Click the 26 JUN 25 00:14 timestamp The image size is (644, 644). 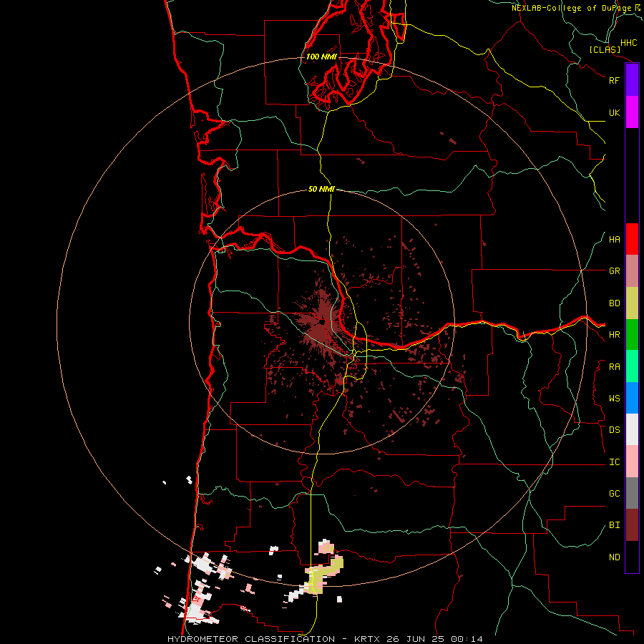point(434,639)
